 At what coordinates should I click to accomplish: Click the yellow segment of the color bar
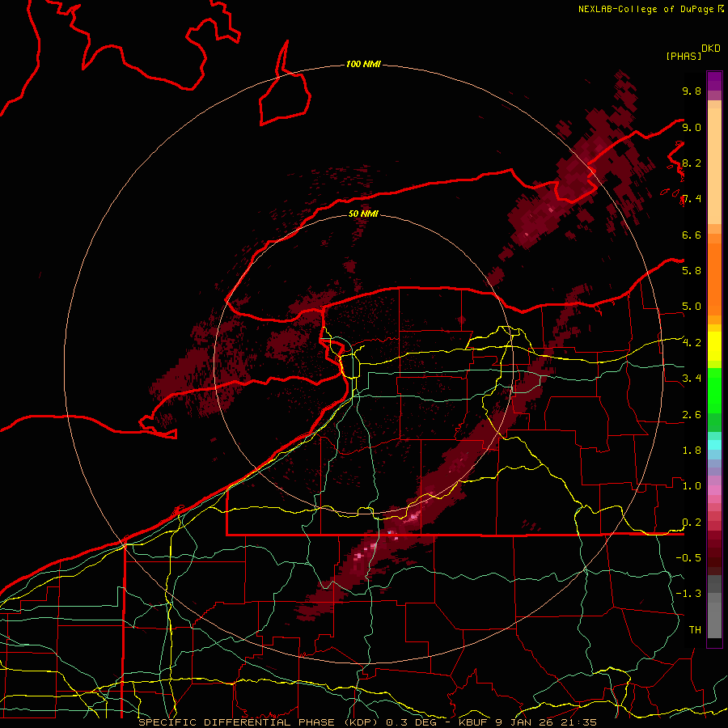point(714,346)
